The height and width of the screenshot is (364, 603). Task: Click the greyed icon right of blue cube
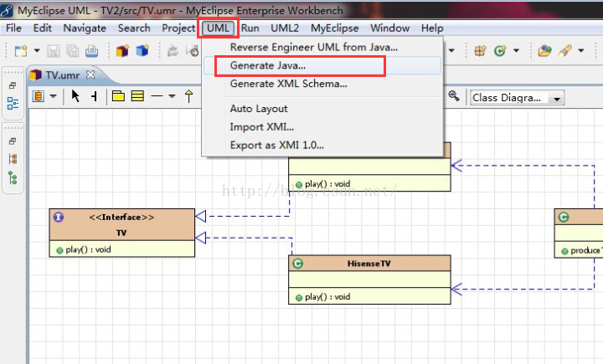[173, 51]
